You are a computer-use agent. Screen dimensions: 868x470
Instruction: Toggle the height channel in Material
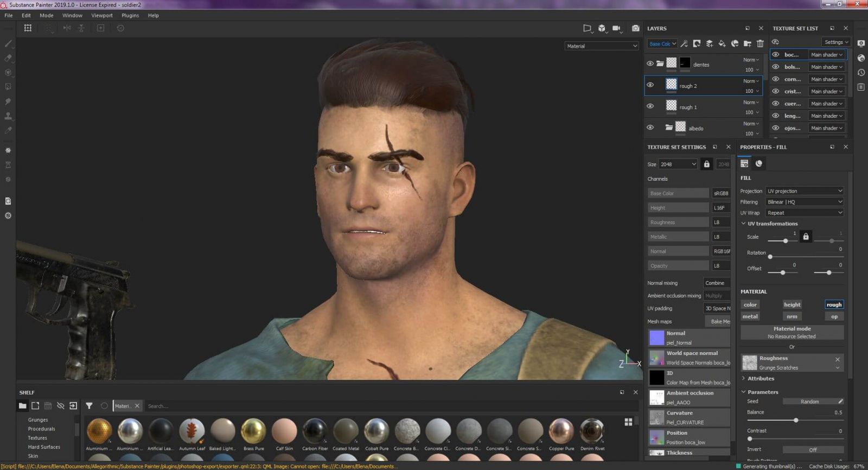792,304
